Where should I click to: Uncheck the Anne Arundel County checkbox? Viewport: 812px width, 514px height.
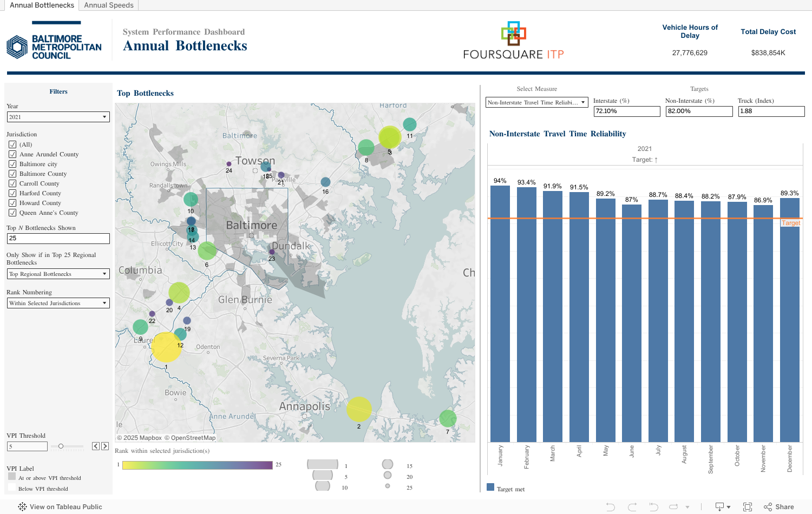pos(12,154)
